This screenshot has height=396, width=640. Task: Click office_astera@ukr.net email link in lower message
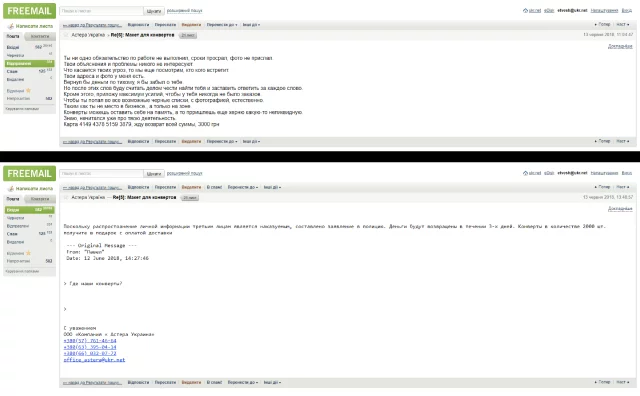pos(94,360)
